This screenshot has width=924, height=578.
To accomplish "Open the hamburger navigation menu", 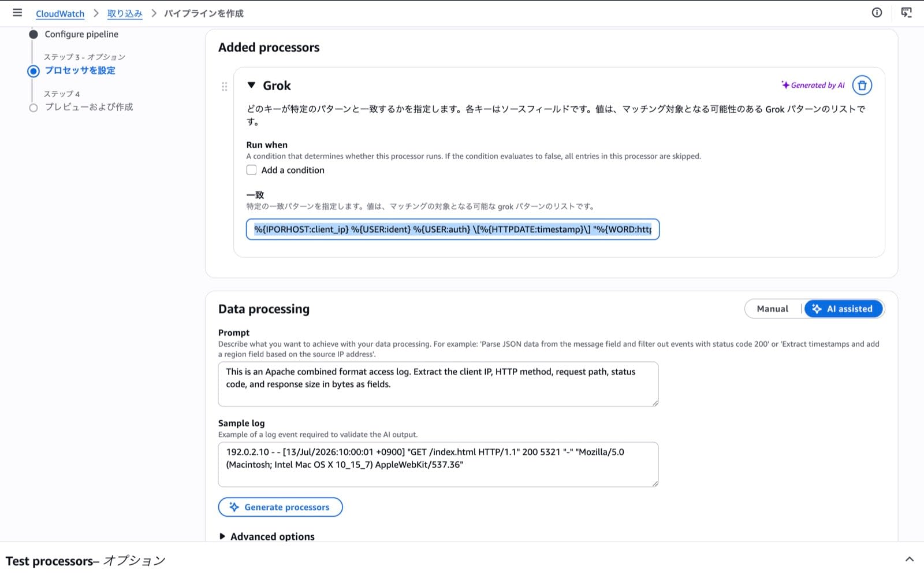I will pyautogui.click(x=17, y=13).
